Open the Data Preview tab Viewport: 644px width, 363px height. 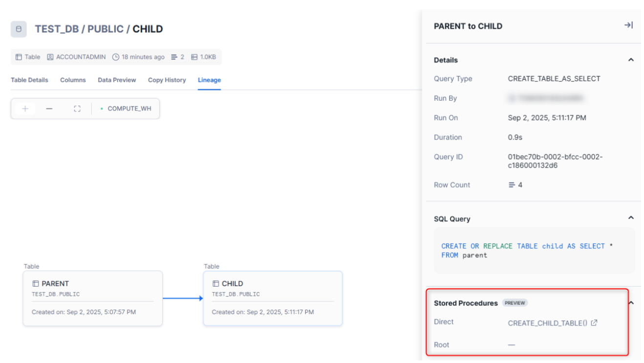[117, 80]
